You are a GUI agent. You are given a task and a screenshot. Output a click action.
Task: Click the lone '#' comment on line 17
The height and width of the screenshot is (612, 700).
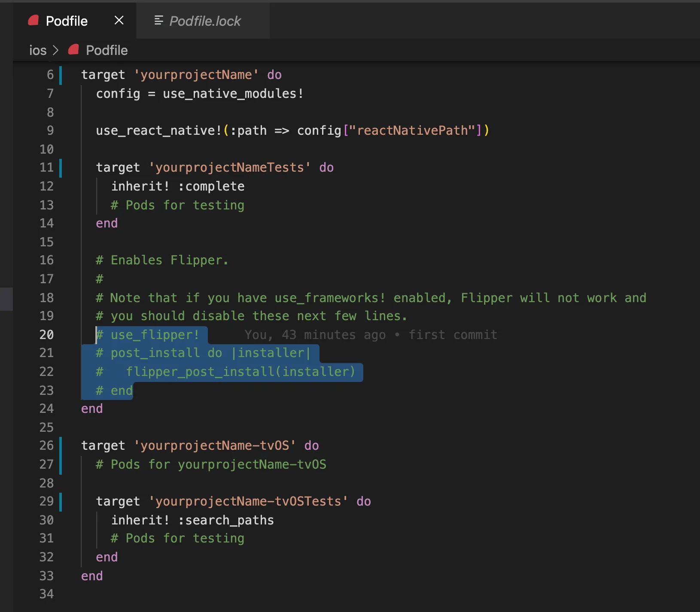point(100,279)
